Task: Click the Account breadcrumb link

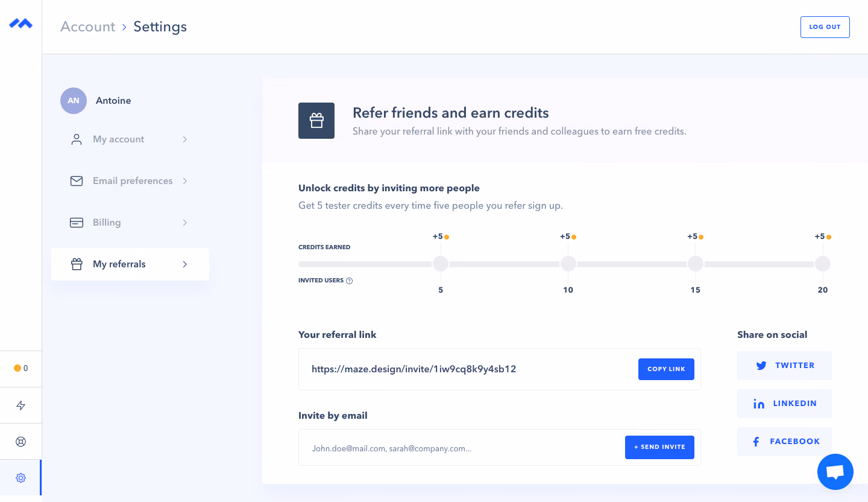Action: (87, 27)
